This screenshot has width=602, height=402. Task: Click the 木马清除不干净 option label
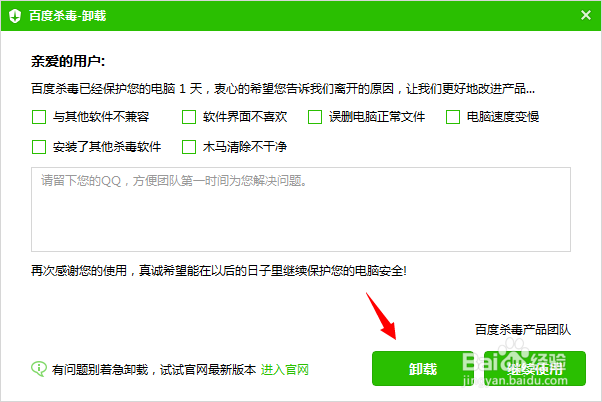click(245, 147)
